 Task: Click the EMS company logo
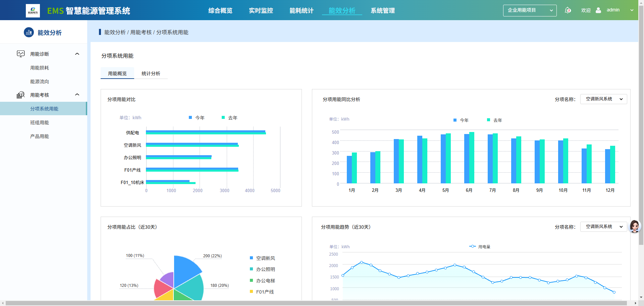click(33, 11)
